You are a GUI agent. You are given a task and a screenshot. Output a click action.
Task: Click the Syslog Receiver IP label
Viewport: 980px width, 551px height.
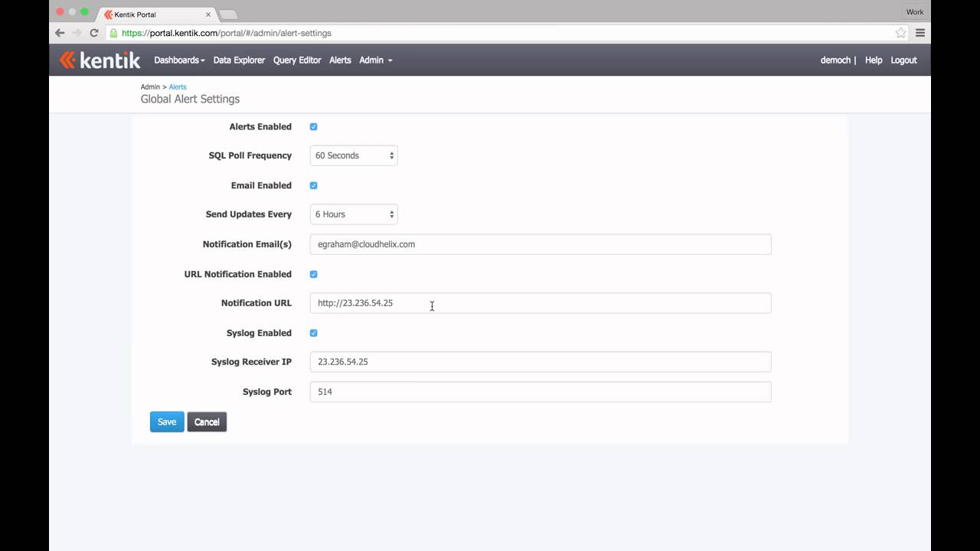coord(251,362)
